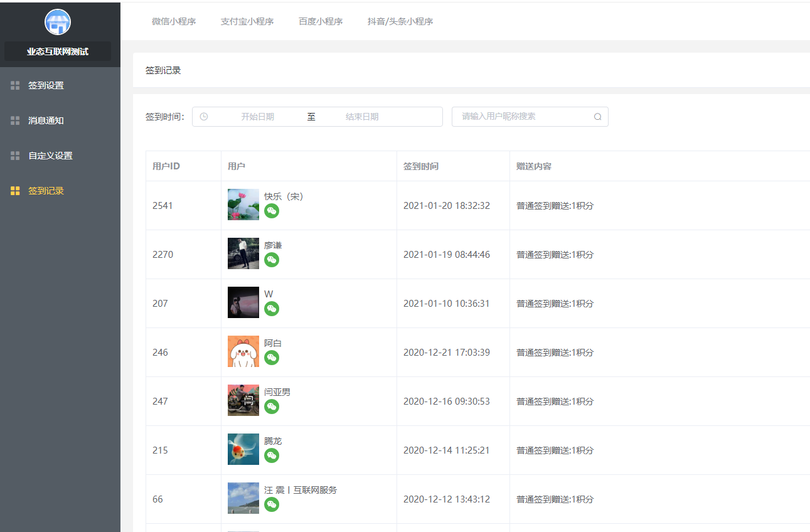Click the 赠送内容 column header
The width and height of the screenshot is (810, 532).
pos(534,166)
